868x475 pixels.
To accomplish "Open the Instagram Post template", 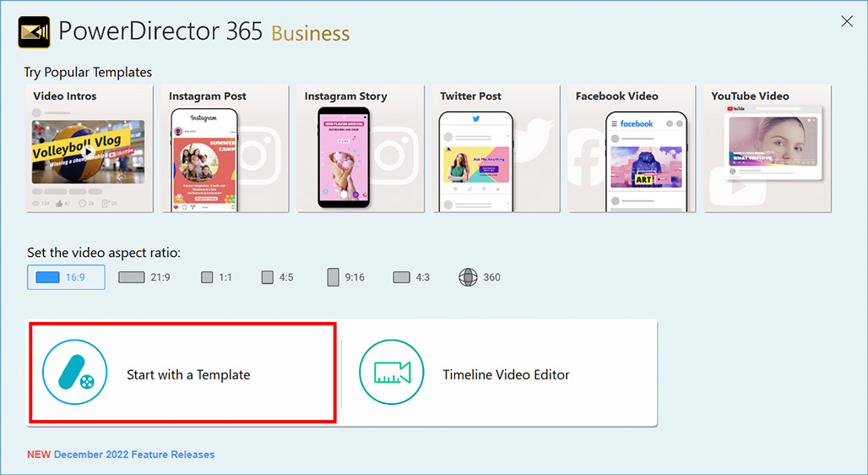I will click(225, 149).
